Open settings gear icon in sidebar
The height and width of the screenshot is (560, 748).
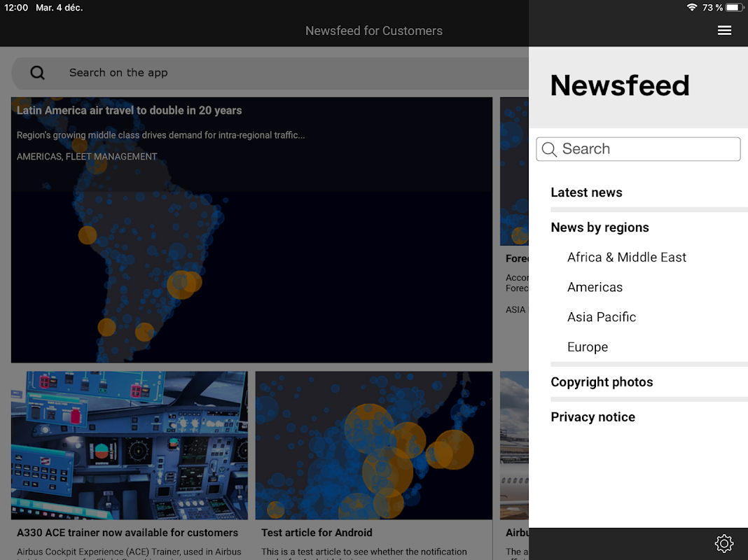723,544
